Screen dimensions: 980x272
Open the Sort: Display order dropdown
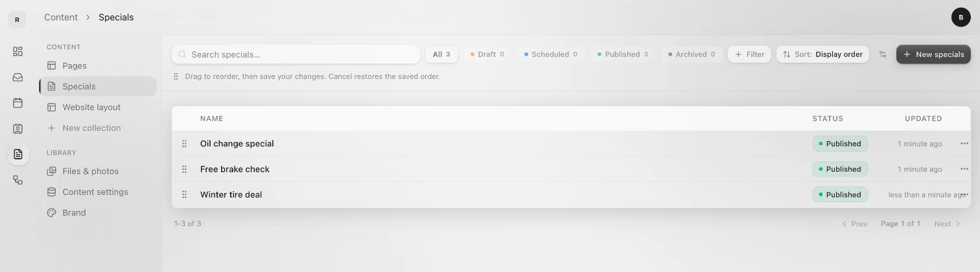tap(822, 54)
